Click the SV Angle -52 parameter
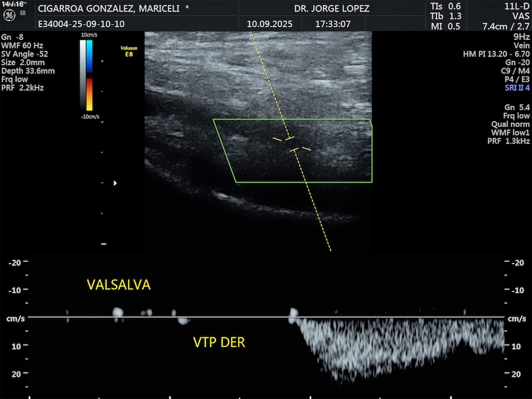Image resolution: width=532 pixels, height=399 pixels. pyautogui.click(x=25, y=54)
